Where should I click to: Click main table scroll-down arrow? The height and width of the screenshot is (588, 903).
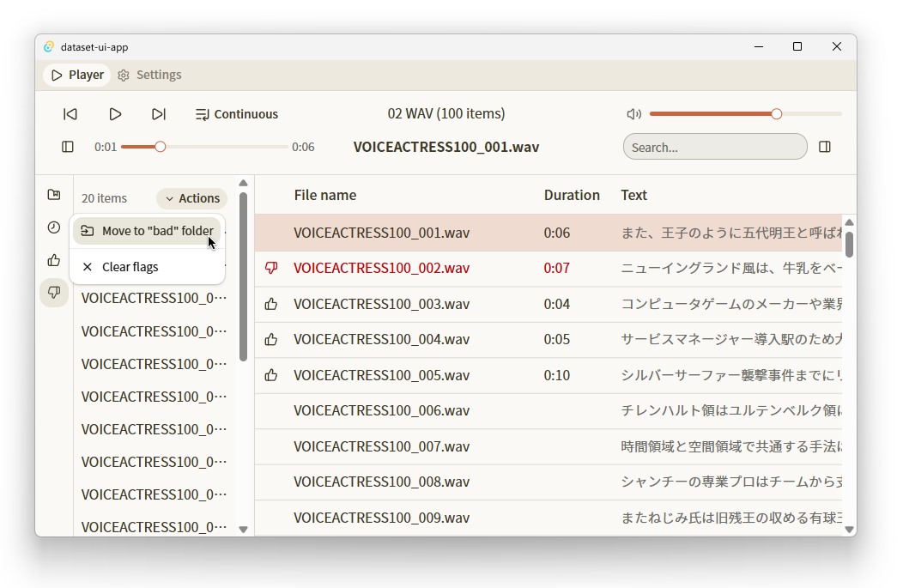[849, 530]
